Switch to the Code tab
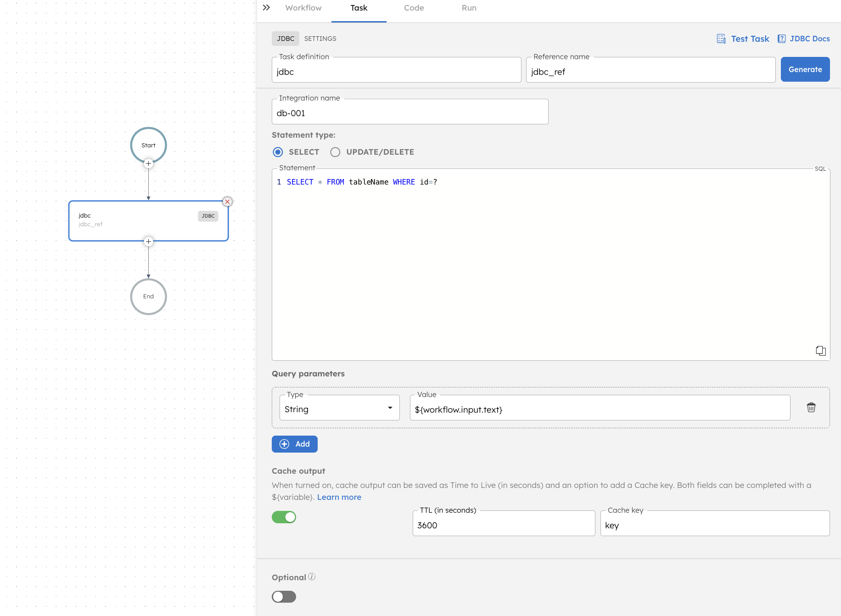Viewport: 841px width, 616px height. click(x=414, y=8)
